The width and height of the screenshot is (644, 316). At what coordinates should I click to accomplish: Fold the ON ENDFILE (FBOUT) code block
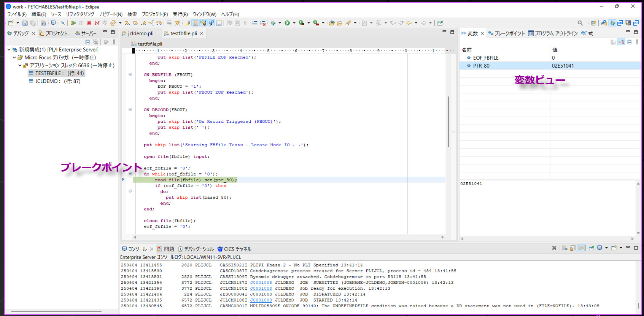tap(130, 74)
